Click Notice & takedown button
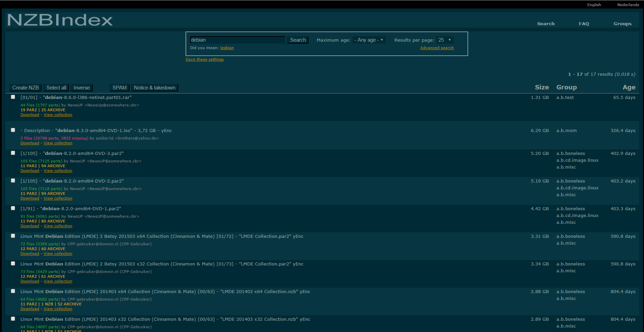 pyautogui.click(x=155, y=88)
